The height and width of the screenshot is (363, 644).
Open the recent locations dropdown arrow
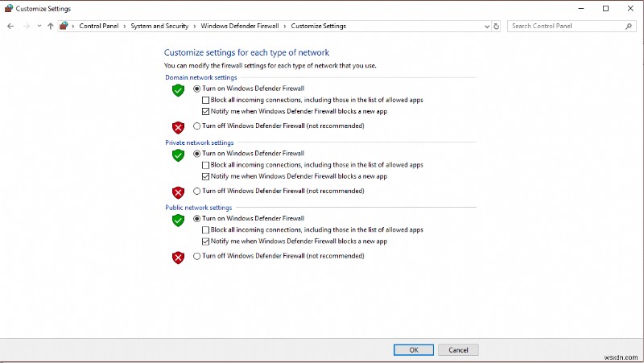(x=39, y=26)
